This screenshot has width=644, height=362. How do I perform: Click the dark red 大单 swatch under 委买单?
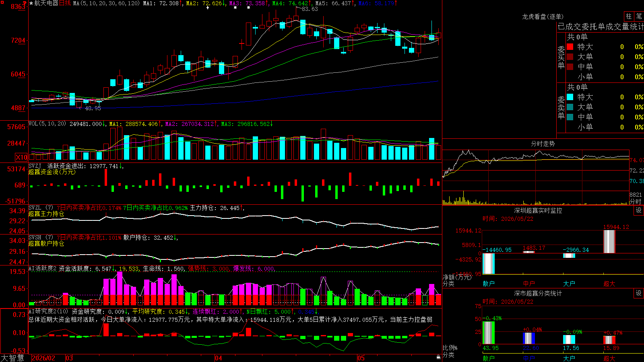point(570,57)
